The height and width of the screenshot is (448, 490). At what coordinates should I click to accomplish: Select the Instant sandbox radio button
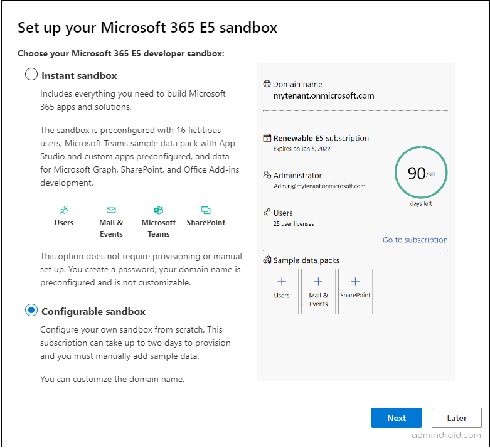(31, 75)
